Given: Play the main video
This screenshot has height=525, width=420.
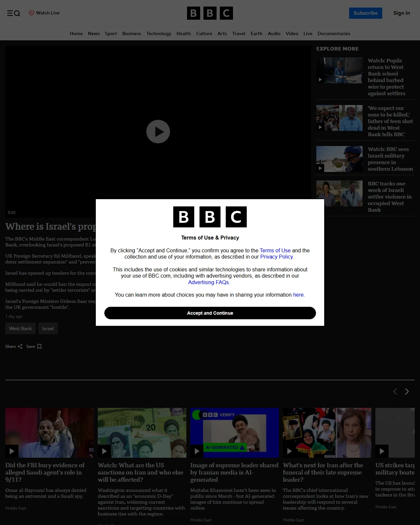Looking at the screenshot, I should (158, 132).
